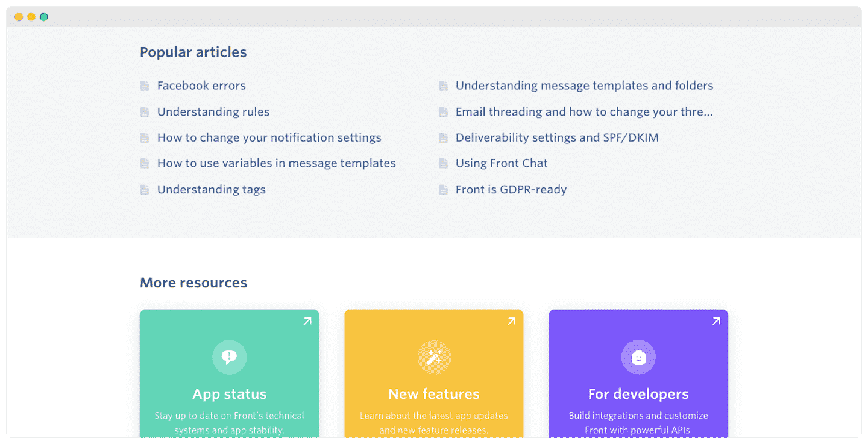Open the Understanding tags article
Viewport: 868px width, 444px height.
pyautogui.click(x=212, y=190)
